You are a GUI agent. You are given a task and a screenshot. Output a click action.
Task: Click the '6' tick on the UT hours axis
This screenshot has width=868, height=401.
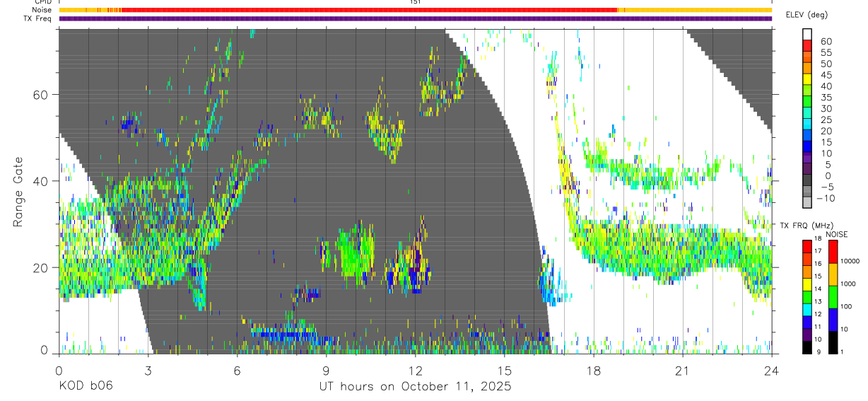point(237,370)
